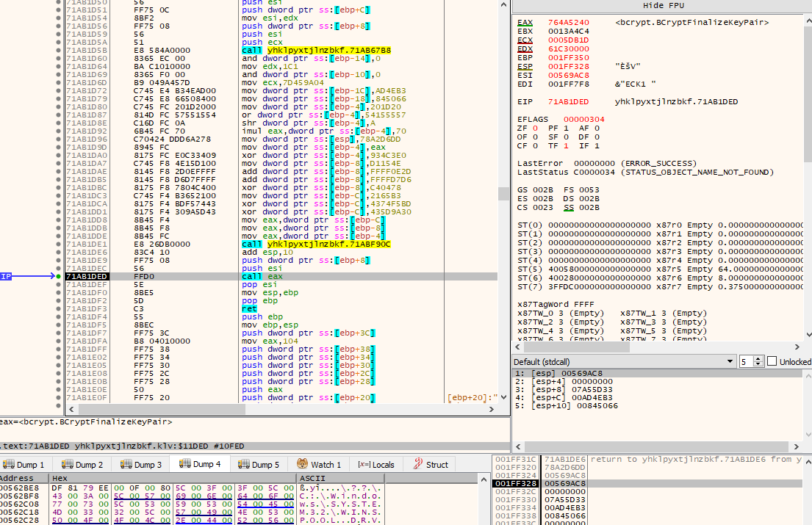Screen dimensions: 812x525
Task: Toggle breakpoint dot at address 71AB1DFA
Action: pos(59,341)
